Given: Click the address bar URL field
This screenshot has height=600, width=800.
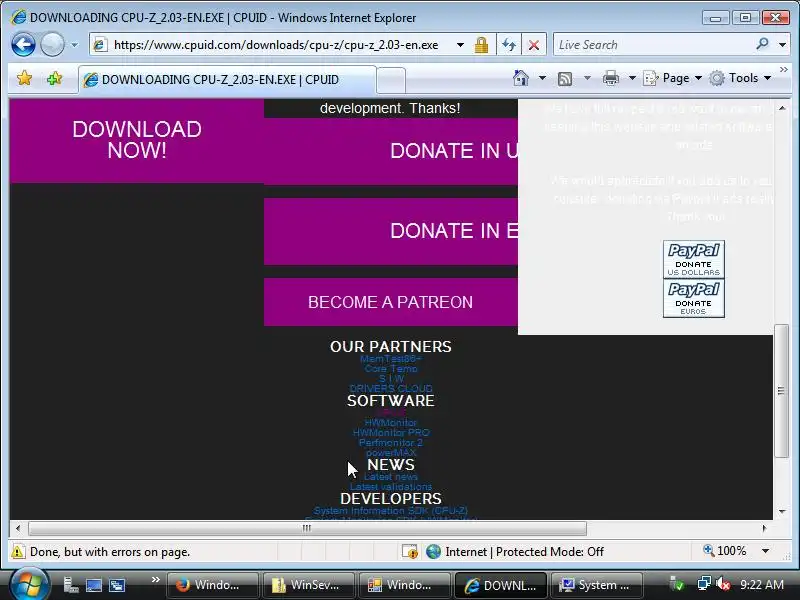Looking at the screenshot, I should (x=274, y=45).
